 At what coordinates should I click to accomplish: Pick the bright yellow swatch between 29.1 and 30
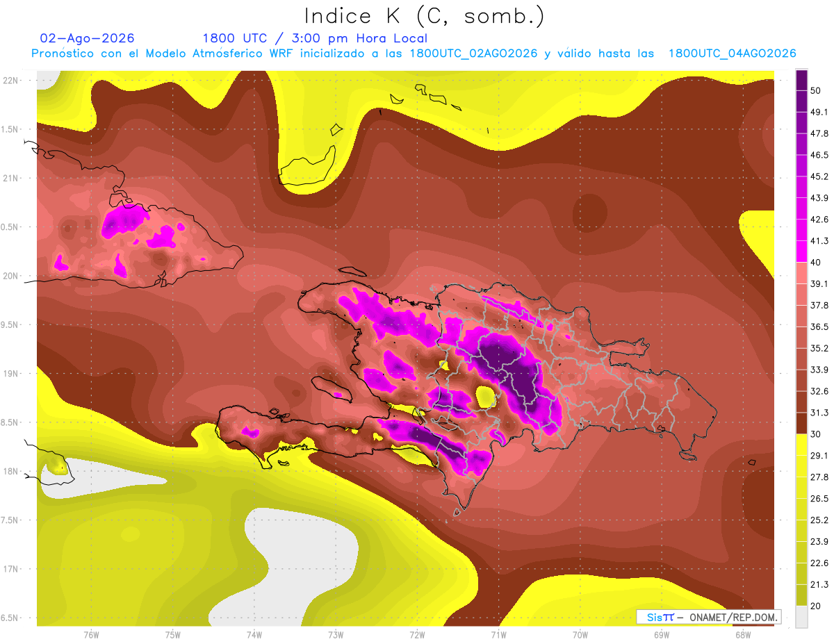pos(801,445)
